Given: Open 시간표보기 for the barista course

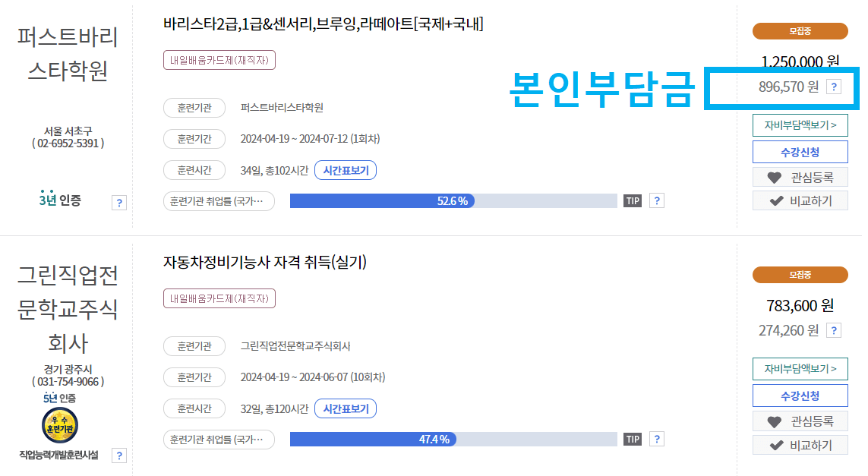Looking at the screenshot, I should click(x=346, y=169).
